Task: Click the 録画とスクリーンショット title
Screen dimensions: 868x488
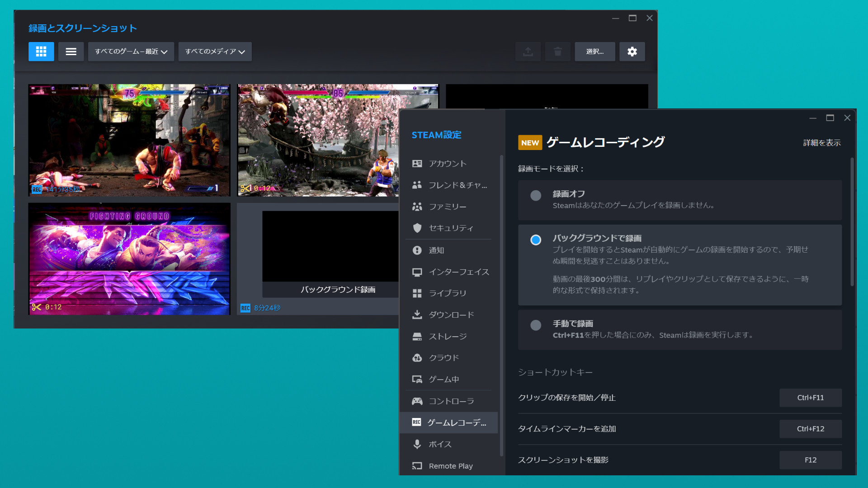Action: coord(83,28)
